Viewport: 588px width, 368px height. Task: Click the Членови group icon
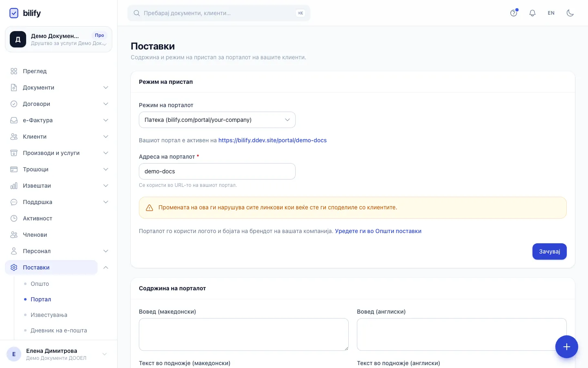(14, 235)
